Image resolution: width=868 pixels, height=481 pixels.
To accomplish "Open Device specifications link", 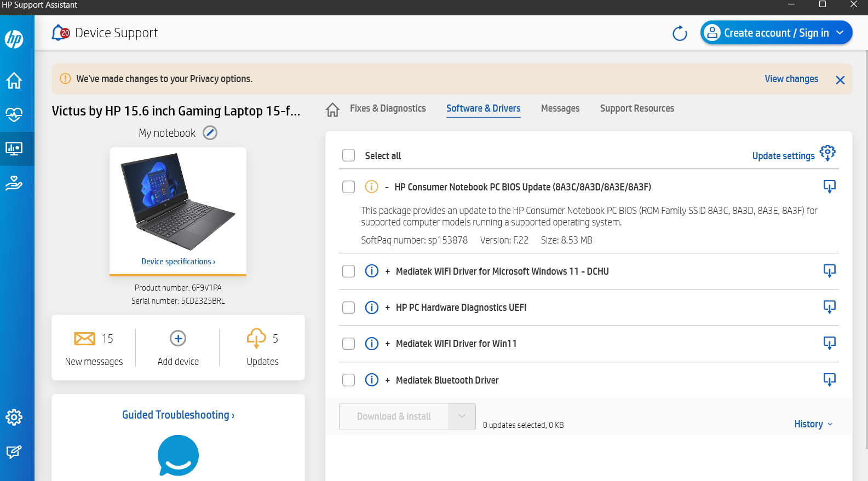I will [178, 262].
